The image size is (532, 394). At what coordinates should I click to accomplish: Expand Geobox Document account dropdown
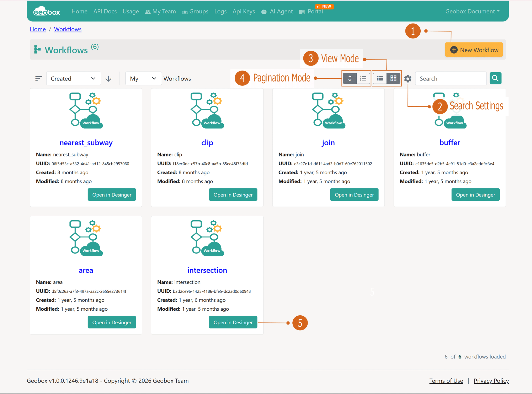tap(472, 11)
